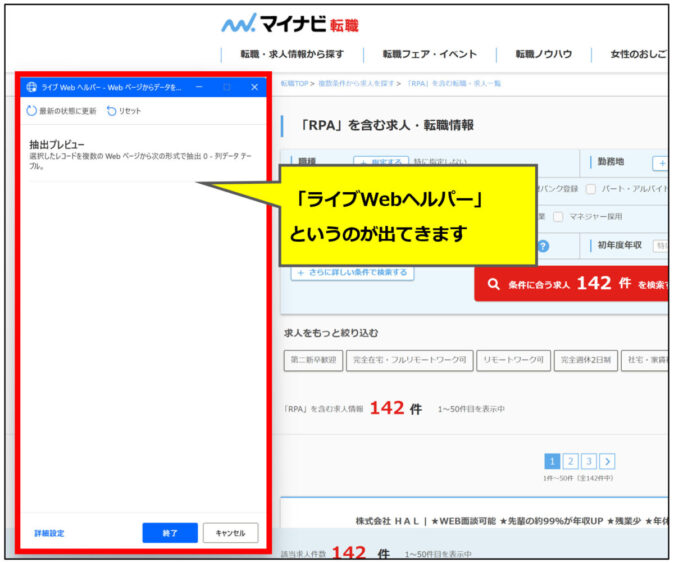Click 「RPA」を含む求人情報 142件 count text

[352, 408]
